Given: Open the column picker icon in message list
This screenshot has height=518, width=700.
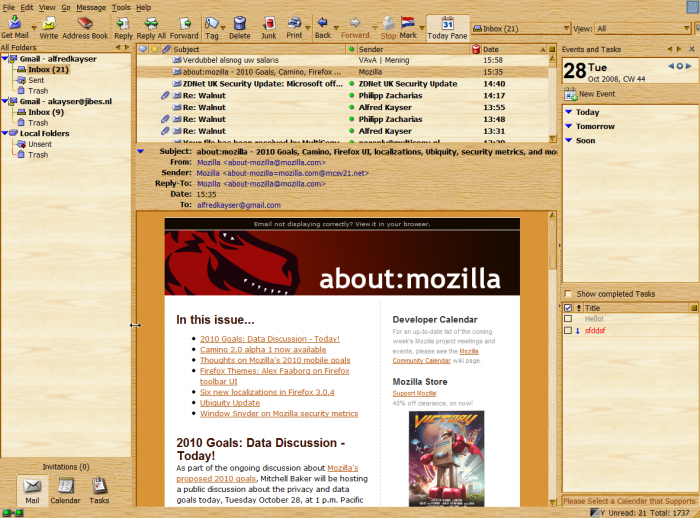Looking at the screenshot, I should (x=552, y=49).
